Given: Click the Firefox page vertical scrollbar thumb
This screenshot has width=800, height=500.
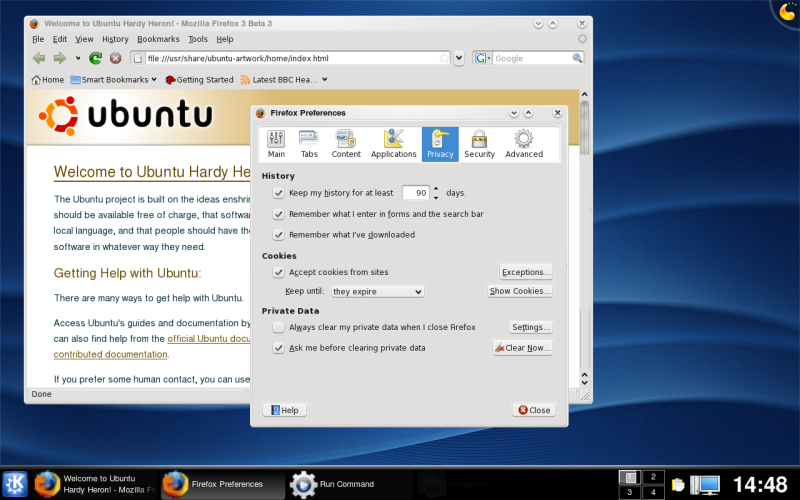Looking at the screenshot, I should (585, 128).
